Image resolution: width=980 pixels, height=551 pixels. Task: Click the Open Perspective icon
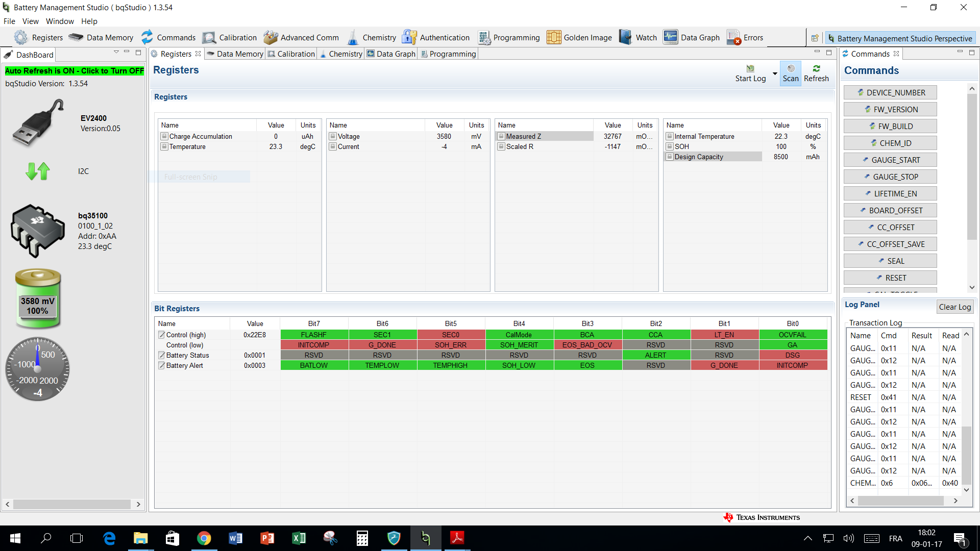[x=815, y=38]
